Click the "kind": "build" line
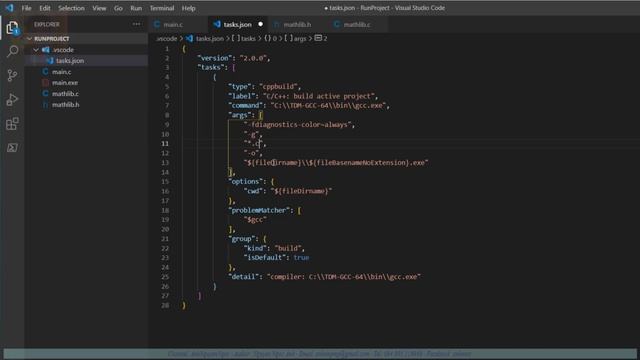This screenshot has width=640, height=360. tap(274, 248)
